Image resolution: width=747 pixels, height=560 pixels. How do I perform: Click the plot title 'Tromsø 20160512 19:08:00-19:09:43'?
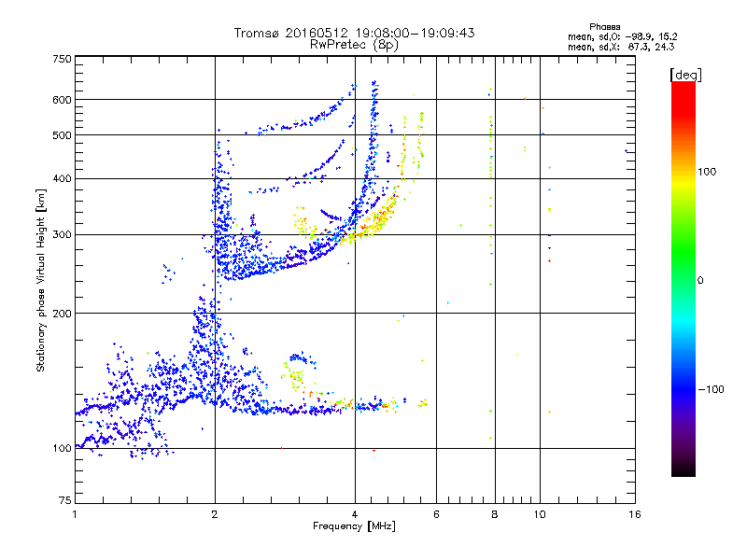tap(354, 33)
